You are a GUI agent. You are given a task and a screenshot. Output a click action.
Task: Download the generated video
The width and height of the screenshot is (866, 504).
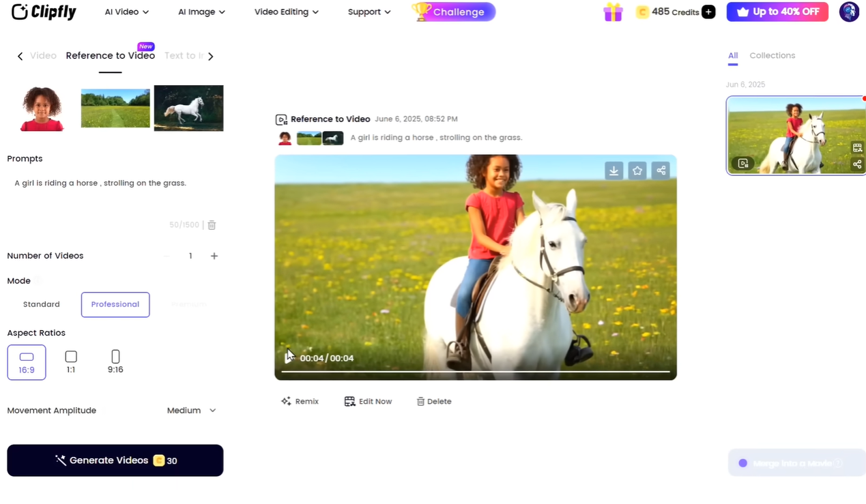tap(614, 171)
